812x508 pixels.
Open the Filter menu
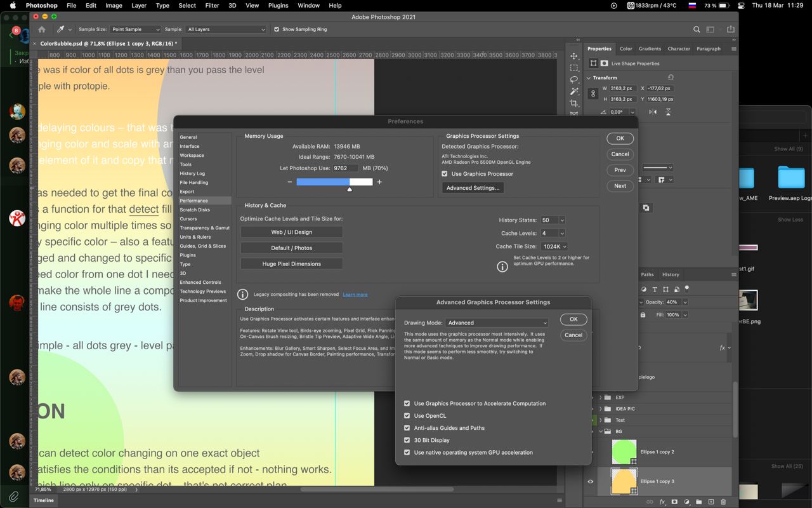[x=212, y=5]
